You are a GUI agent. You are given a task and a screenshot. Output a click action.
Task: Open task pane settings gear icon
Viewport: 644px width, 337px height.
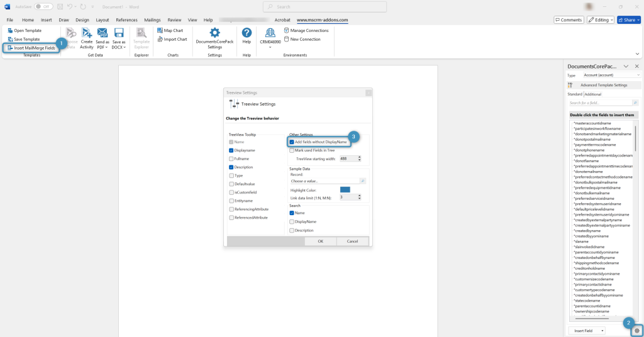[637, 331]
